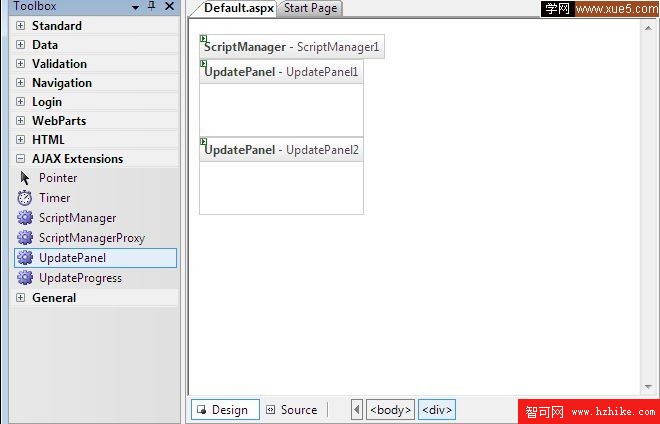Select the Pointer tool icon
This screenshot has width=660, height=424.
pos(25,178)
